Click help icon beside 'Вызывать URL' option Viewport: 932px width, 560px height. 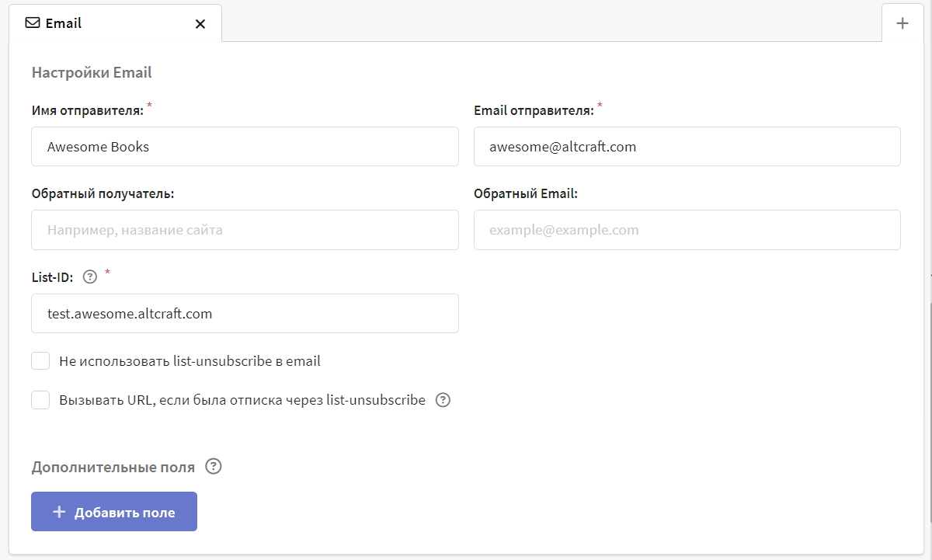click(x=443, y=401)
